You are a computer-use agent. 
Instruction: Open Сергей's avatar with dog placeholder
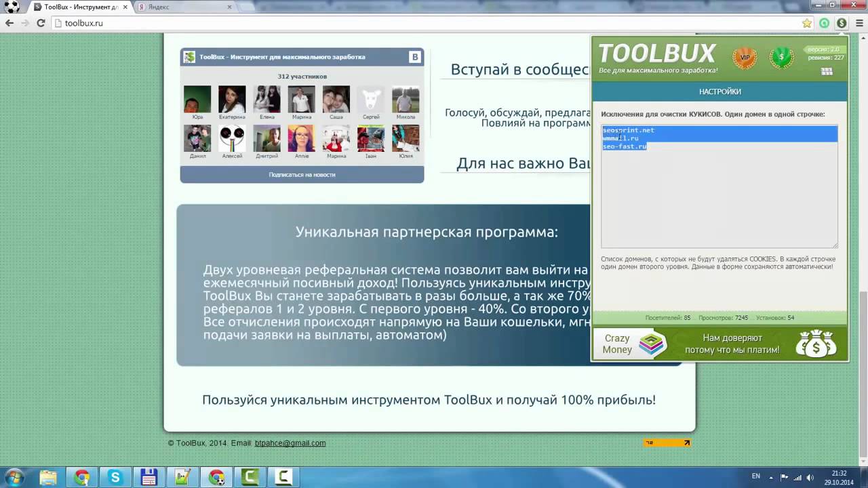(x=371, y=99)
